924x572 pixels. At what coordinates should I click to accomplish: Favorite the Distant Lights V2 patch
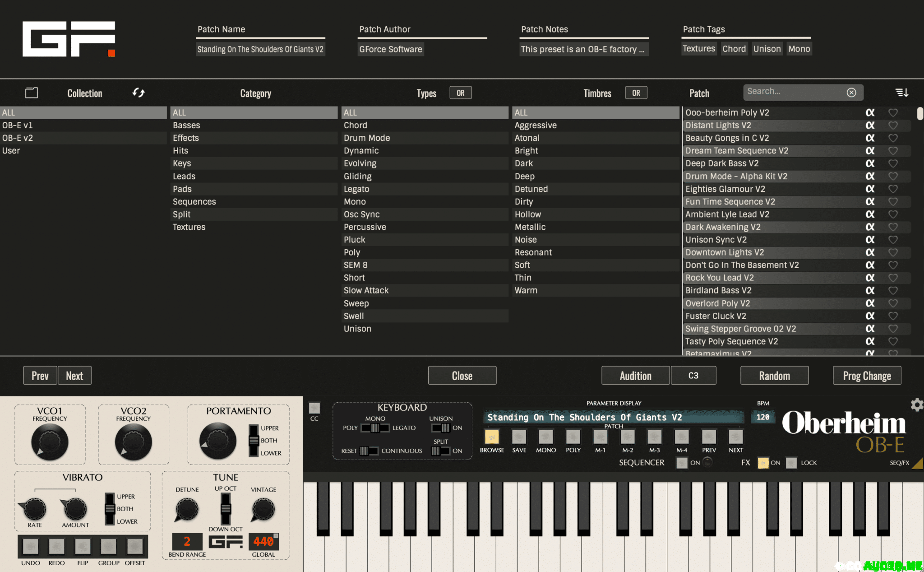(x=892, y=126)
